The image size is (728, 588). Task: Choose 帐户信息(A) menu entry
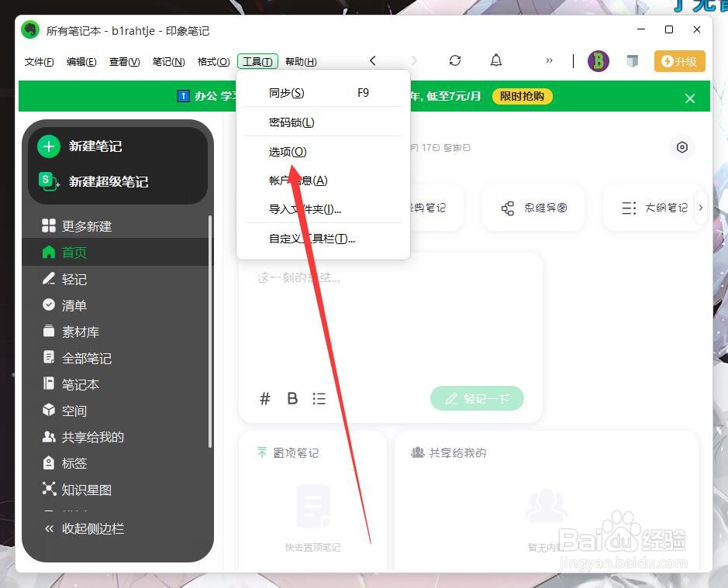[323, 181]
